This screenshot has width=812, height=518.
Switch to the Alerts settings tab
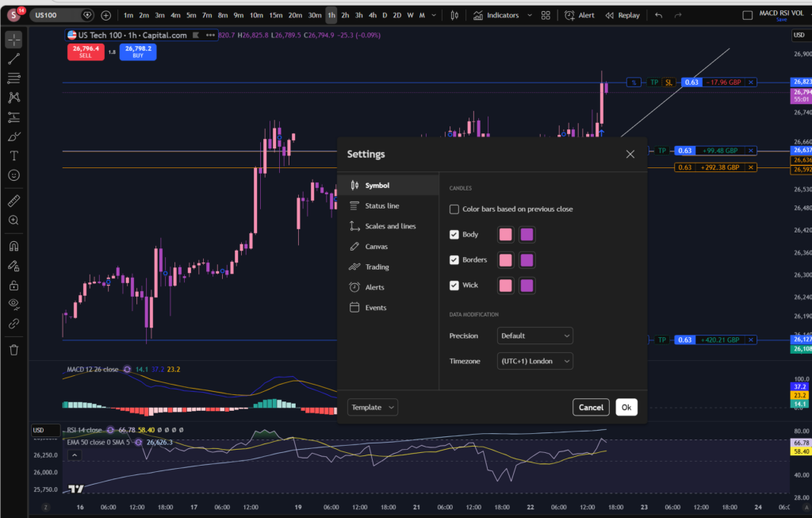point(388,287)
